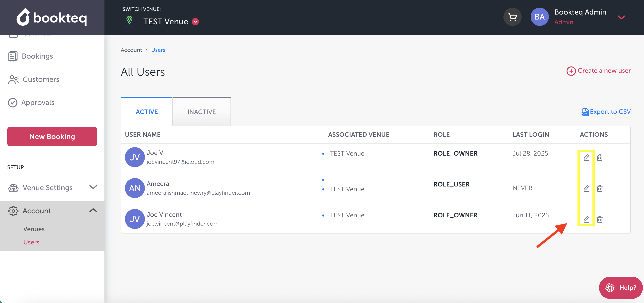Delete Joe Vincent via trash icon

click(599, 219)
